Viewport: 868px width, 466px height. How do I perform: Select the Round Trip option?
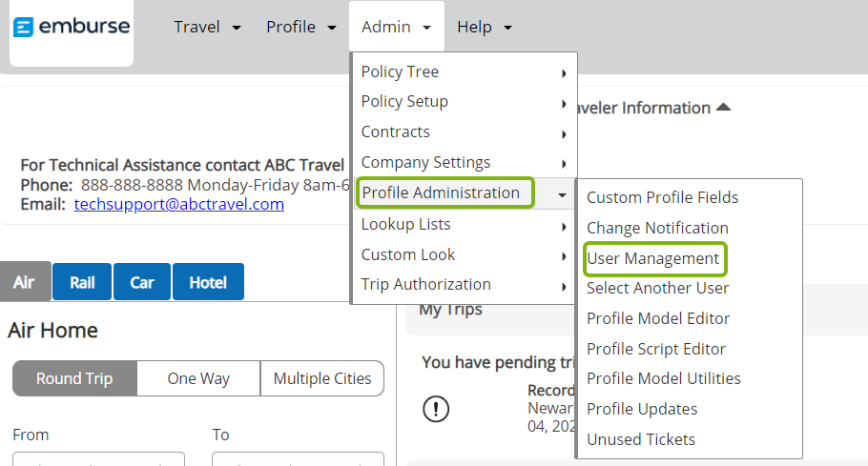coord(74,378)
